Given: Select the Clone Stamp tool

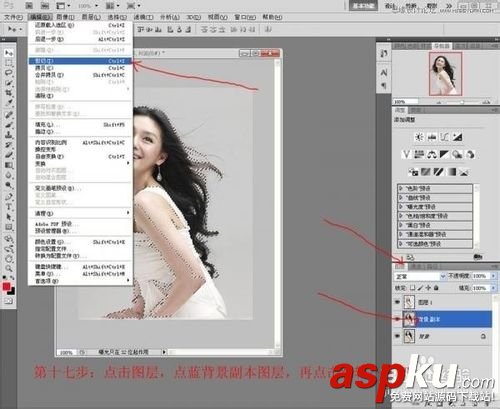Looking at the screenshot, I should point(8,135).
